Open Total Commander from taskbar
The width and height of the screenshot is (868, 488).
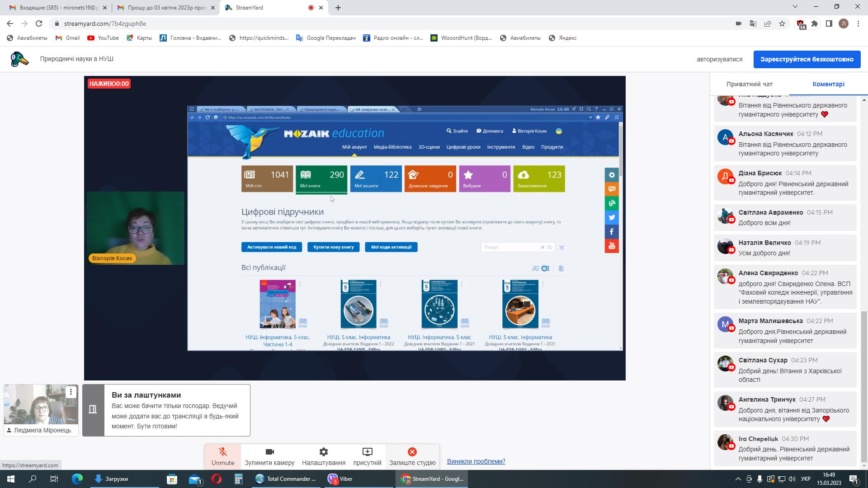coord(287,479)
